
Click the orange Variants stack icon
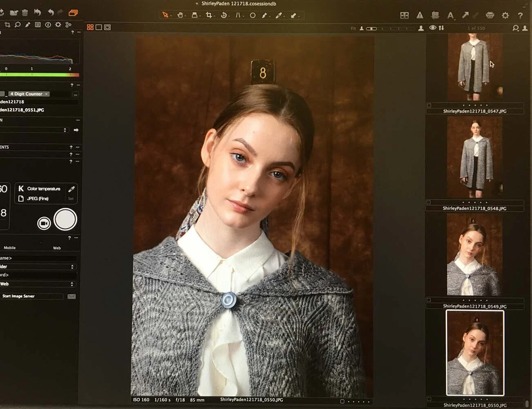click(73, 13)
